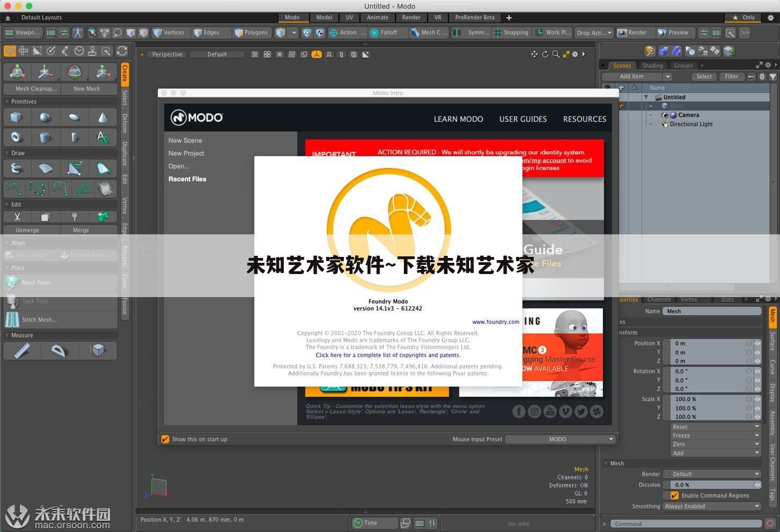This screenshot has width=780, height=532.
Task: Click the funnel filter icon in Scenes panel
Action: (x=773, y=77)
